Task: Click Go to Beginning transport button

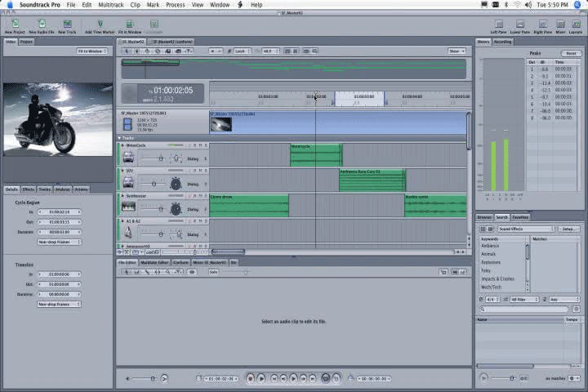Action: (x=274, y=379)
